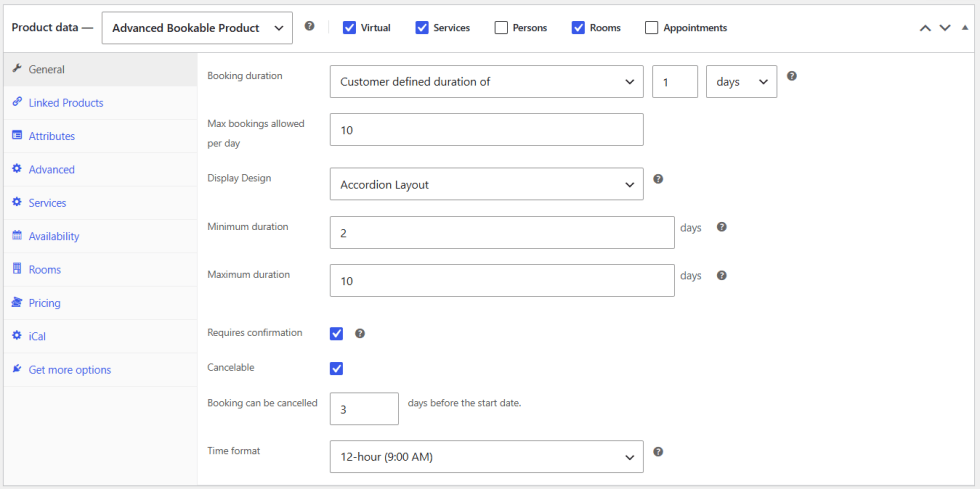Click the Time format label
The width and height of the screenshot is (980, 489).
233,450
